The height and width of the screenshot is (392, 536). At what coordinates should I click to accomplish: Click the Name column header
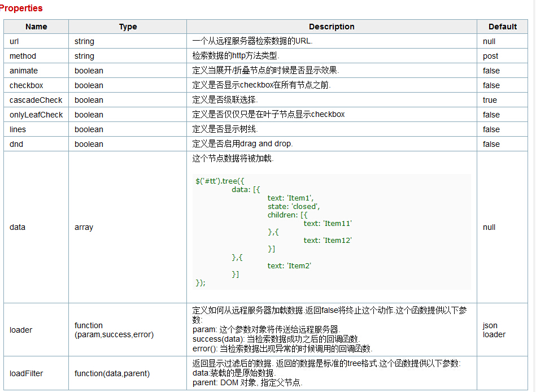[x=36, y=27]
